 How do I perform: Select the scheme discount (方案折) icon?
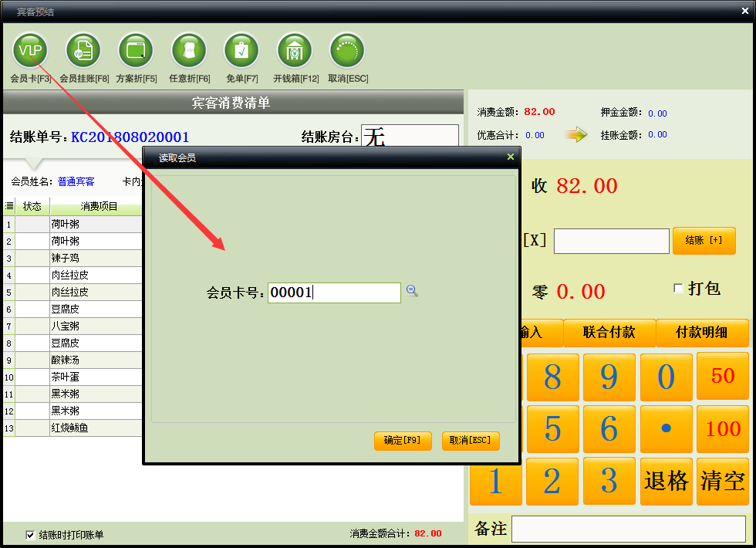tap(136, 51)
